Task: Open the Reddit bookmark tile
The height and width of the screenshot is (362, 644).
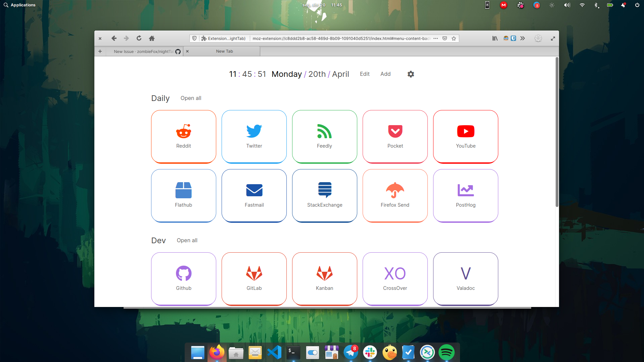Action: pos(184,137)
